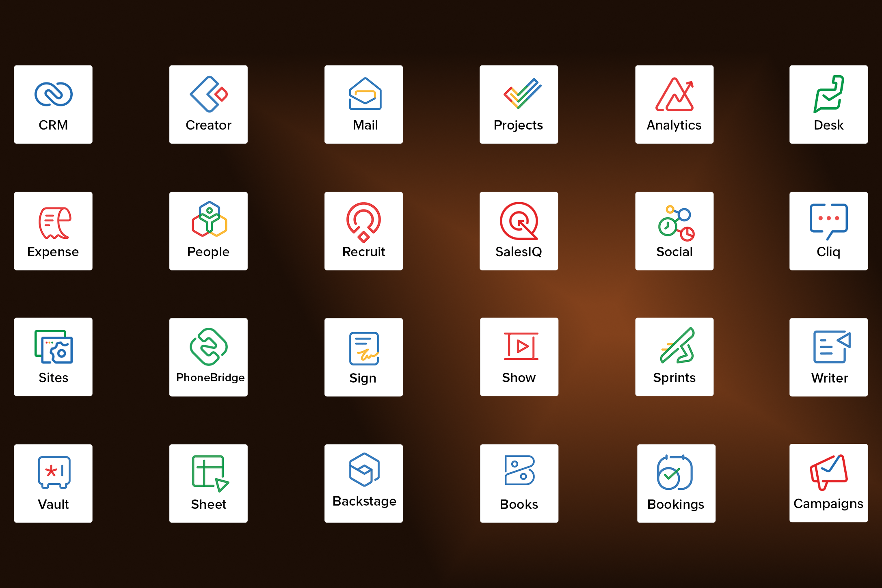Select the Bookings calendar icon
Screen dimensions: 882x588
point(674,473)
